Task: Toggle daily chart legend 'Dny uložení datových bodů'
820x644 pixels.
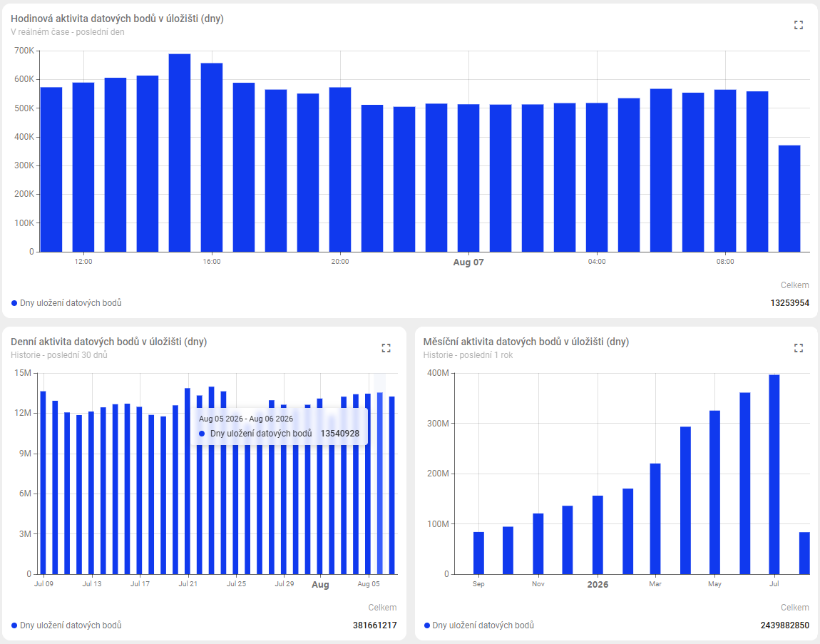Action: click(x=66, y=625)
